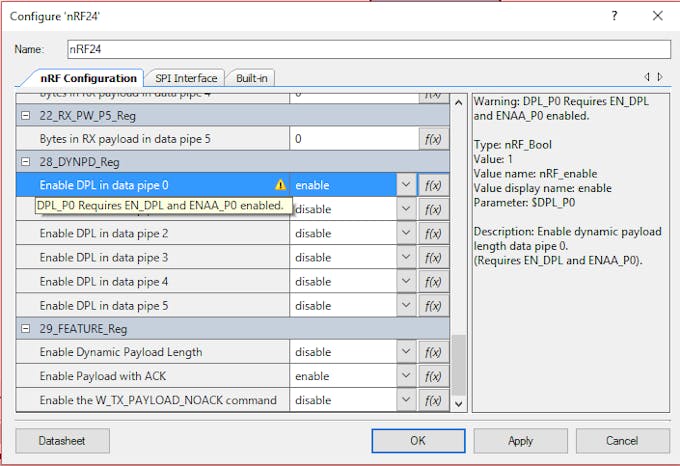
Task: Click f(x) button for Enable DPL pipe 0
Action: tap(433, 185)
